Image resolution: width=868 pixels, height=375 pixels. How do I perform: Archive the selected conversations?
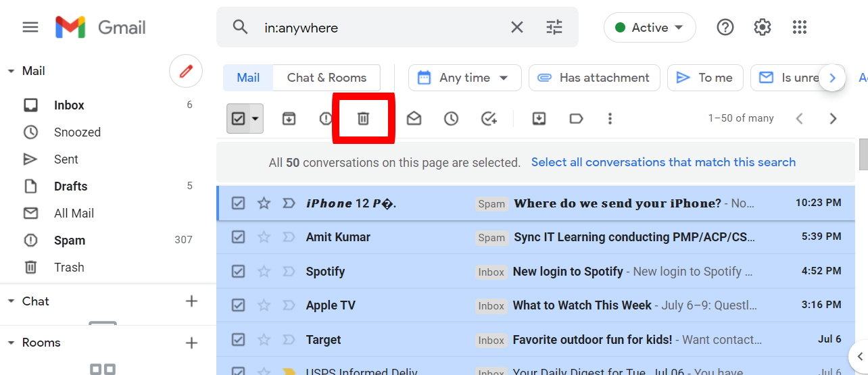(289, 119)
